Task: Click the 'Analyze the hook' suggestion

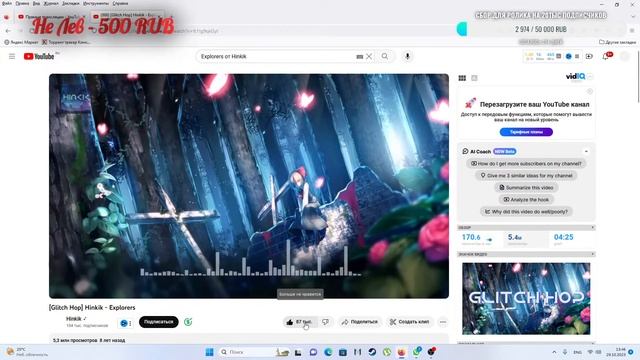Action: pyautogui.click(x=526, y=200)
